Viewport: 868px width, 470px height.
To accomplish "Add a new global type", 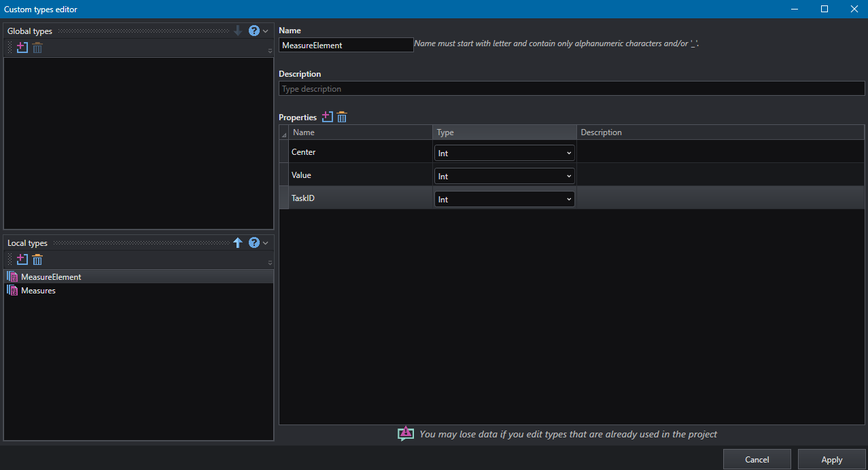I will pos(22,48).
